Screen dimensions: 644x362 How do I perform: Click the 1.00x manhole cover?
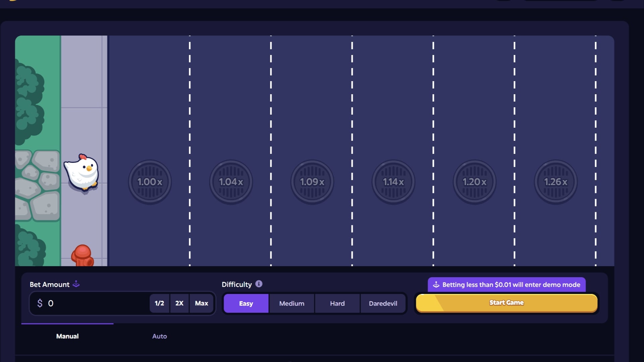click(x=150, y=182)
